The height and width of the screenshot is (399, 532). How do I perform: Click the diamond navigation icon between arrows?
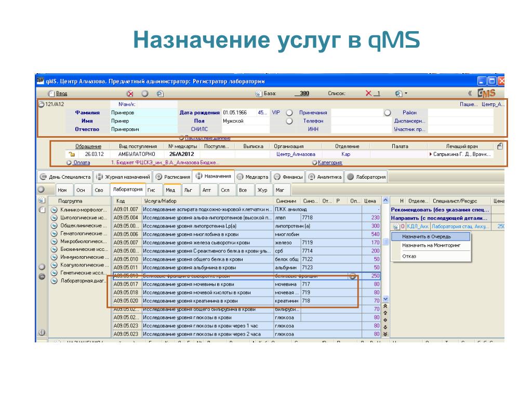[385, 320]
